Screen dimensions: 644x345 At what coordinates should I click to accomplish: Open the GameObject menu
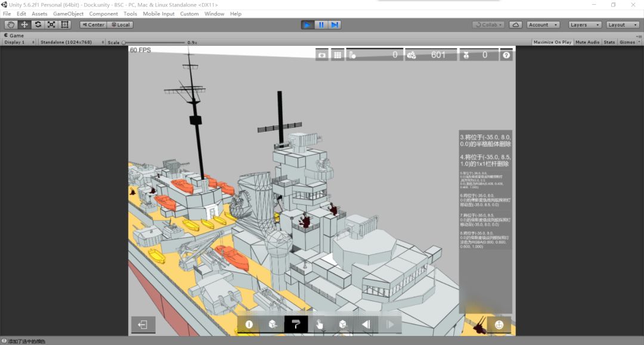68,14
